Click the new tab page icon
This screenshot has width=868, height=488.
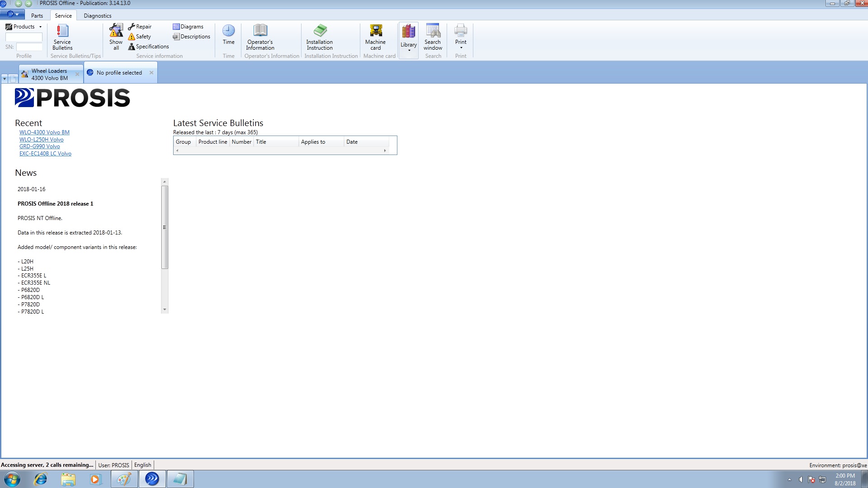(13, 79)
